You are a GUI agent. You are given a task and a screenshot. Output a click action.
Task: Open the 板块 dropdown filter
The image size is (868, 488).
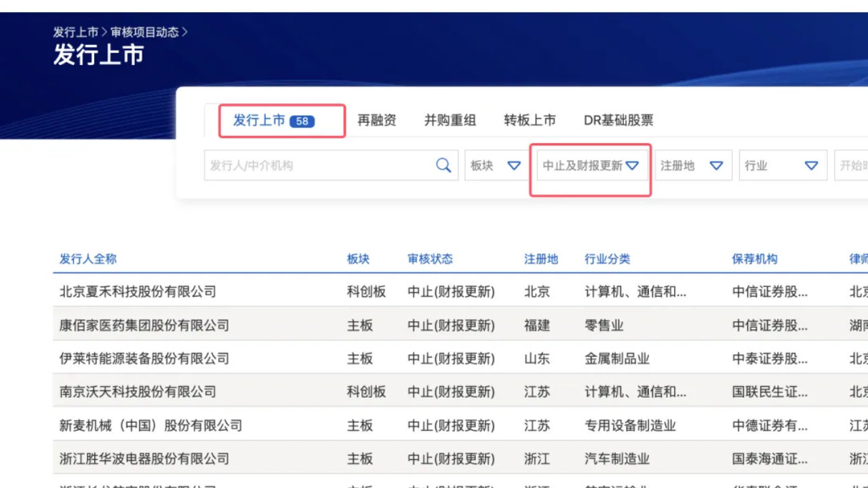[495, 166]
